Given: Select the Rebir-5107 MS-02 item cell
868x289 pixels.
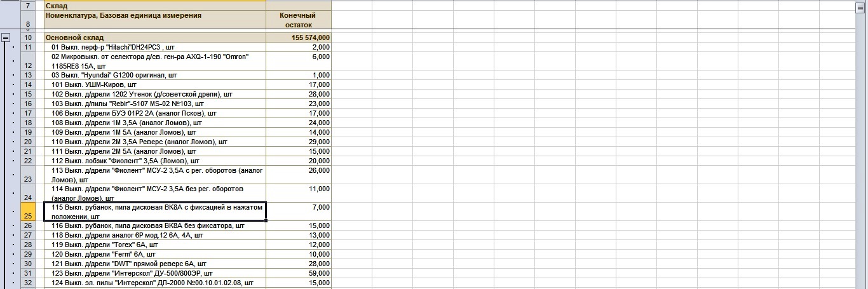Looking at the screenshot, I should coord(154,104).
